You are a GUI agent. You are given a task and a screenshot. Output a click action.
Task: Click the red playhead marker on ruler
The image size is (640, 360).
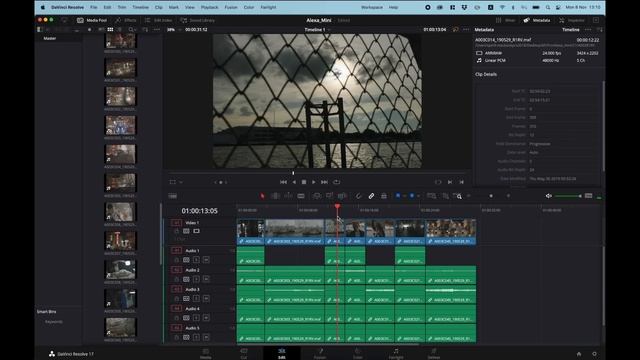pyautogui.click(x=337, y=207)
